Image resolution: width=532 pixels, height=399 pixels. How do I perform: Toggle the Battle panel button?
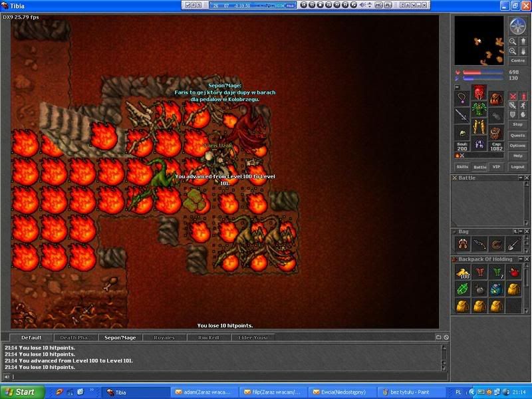click(479, 167)
